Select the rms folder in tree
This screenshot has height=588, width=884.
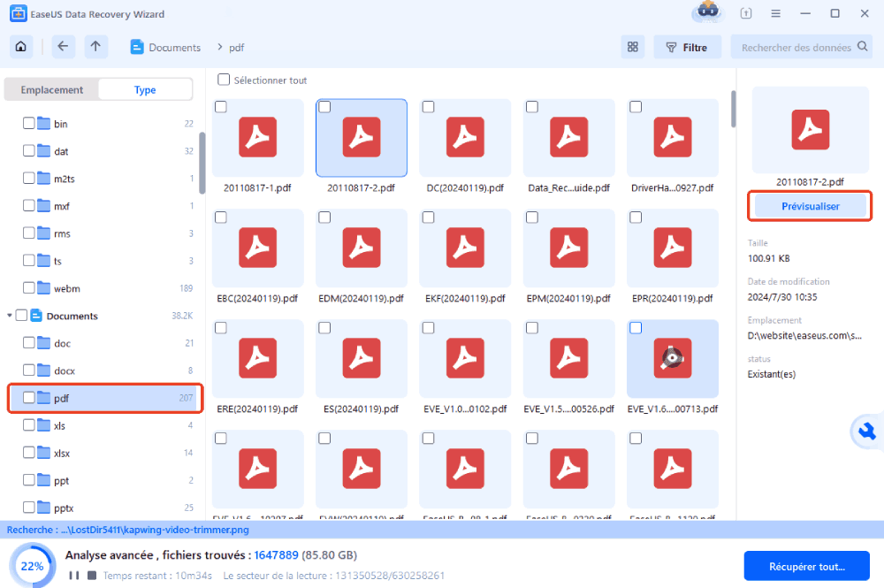(x=107, y=233)
